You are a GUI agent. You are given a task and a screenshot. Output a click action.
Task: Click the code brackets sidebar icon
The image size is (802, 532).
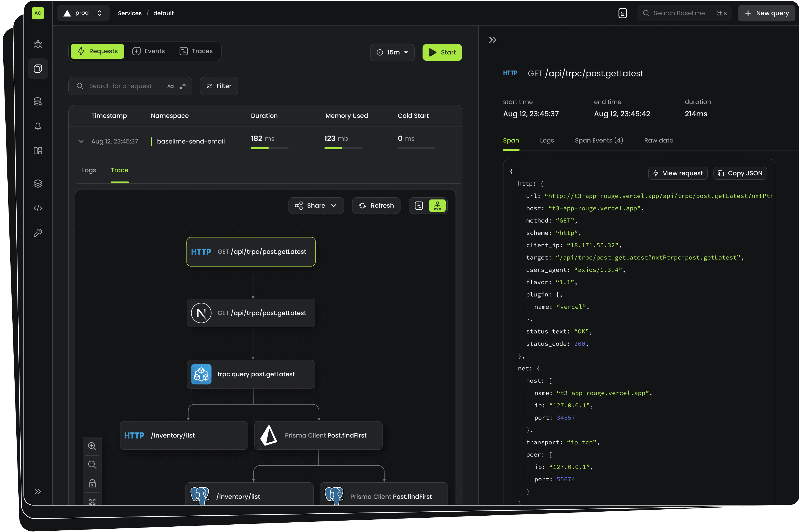[38, 208]
